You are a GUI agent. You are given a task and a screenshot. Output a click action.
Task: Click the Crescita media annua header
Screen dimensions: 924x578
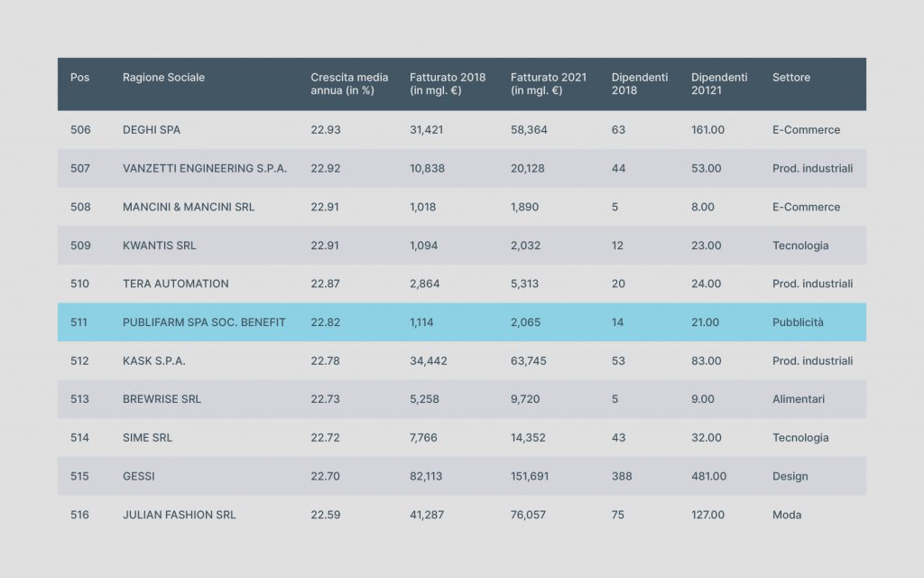(349, 84)
